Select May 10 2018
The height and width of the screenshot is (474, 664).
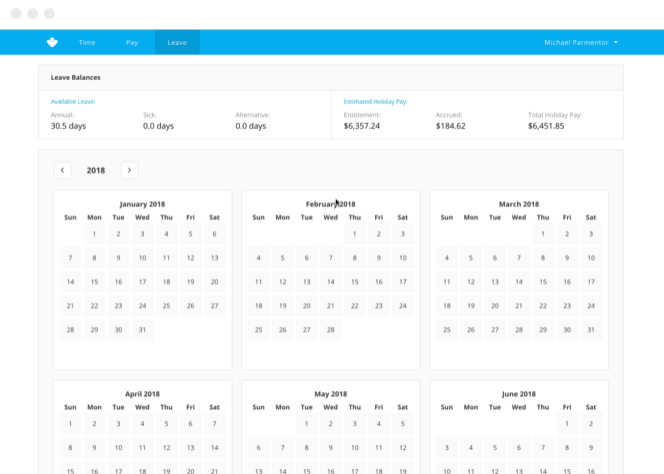tap(354, 448)
